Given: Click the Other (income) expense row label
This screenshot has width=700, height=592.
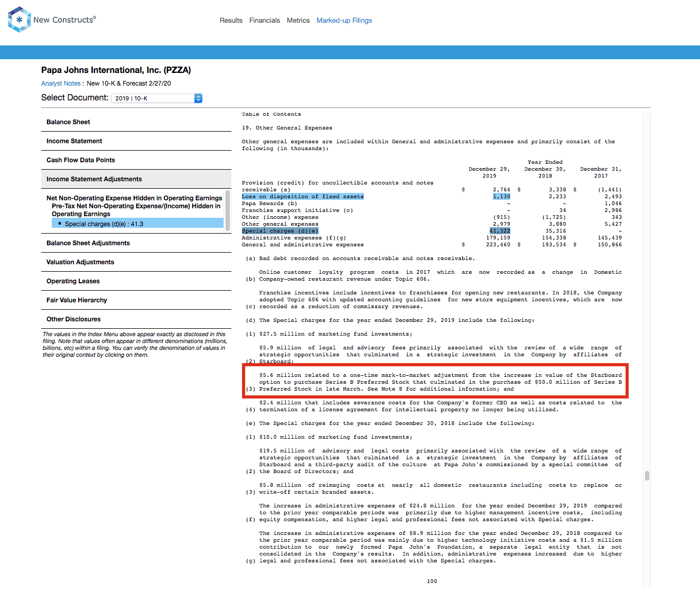Looking at the screenshot, I should click(280, 217).
